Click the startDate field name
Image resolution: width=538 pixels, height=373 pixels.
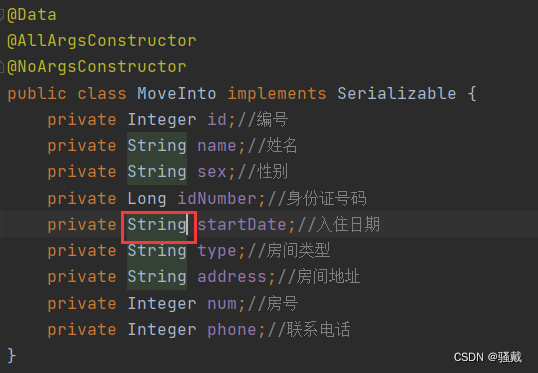click(x=242, y=225)
